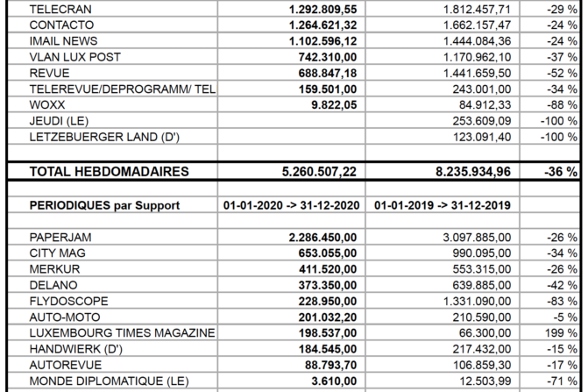Click AUTOREVUE value 88.793,70
The width and height of the screenshot is (588, 392).
pyautogui.click(x=331, y=366)
